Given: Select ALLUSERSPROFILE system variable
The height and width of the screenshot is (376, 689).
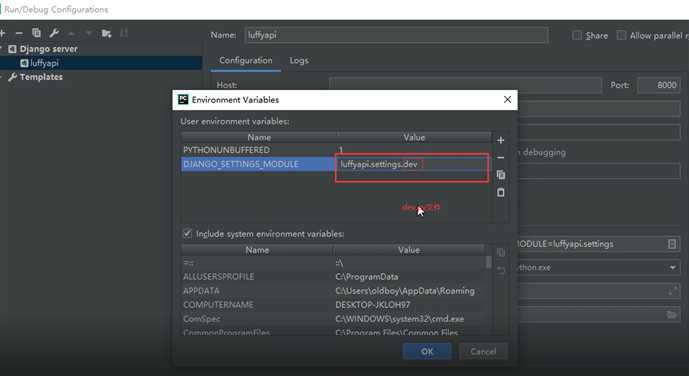Looking at the screenshot, I should click(x=218, y=277).
